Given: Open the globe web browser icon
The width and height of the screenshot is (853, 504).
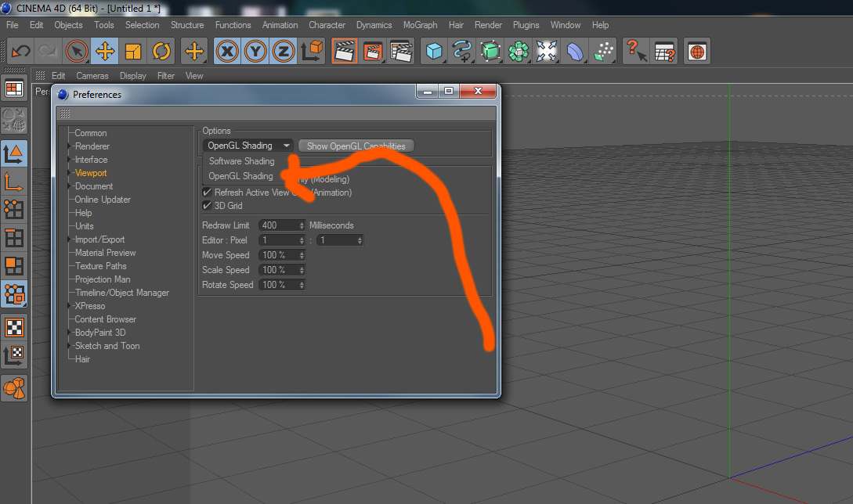Looking at the screenshot, I should pyautogui.click(x=697, y=52).
